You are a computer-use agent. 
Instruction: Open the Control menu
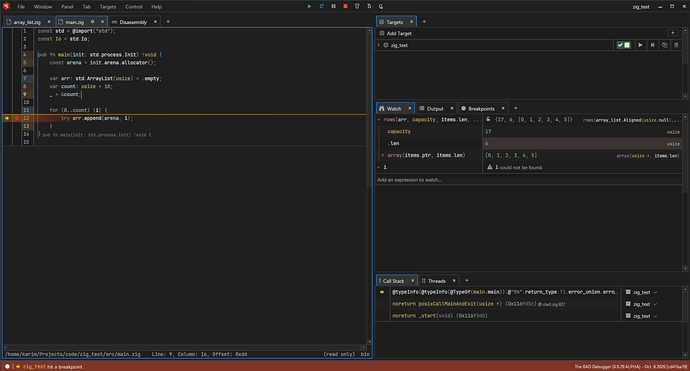(133, 7)
